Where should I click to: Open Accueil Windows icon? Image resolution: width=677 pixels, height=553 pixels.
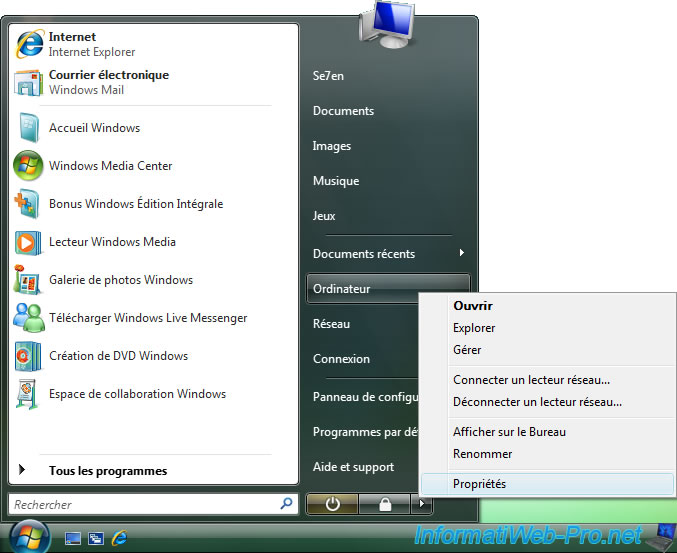pos(29,128)
